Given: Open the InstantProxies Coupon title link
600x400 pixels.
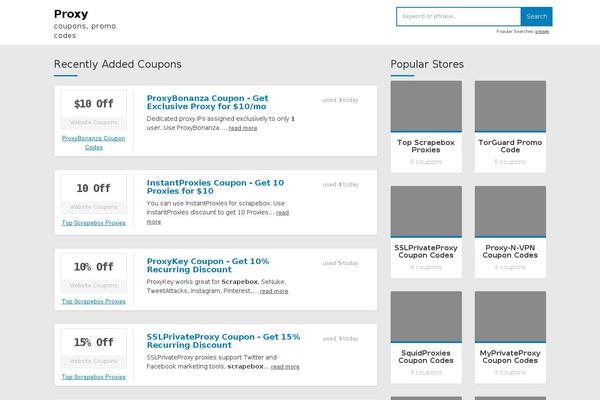Looking at the screenshot, I should [x=215, y=187].
